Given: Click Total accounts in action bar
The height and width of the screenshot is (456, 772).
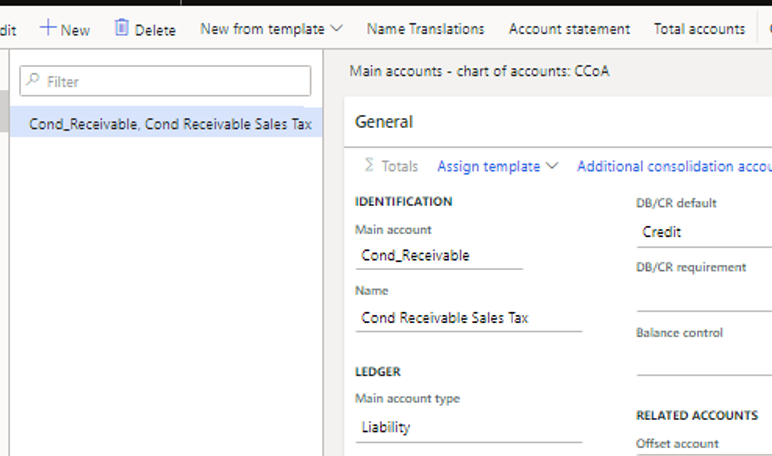Looking at the screenshot, I should [699, 29].
